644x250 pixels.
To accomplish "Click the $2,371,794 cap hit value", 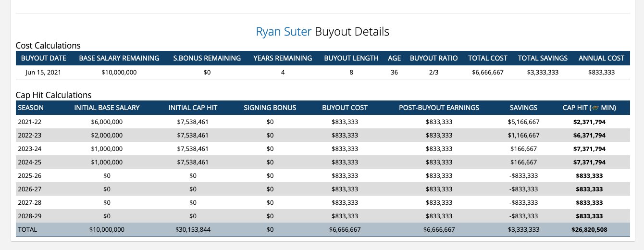I will pyautogui.click(x=589, y=122).
